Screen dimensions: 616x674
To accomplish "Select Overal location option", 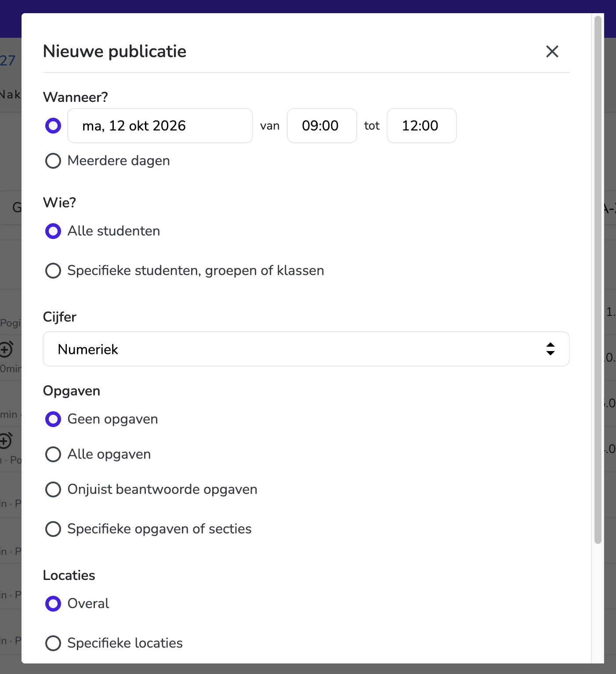I will [x=53, y=604].
